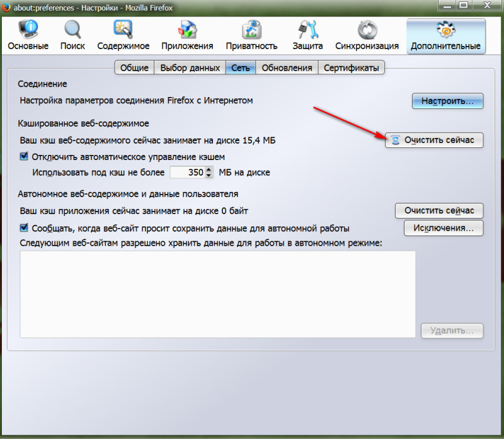Open the Основные preferences category

point(28,35)
